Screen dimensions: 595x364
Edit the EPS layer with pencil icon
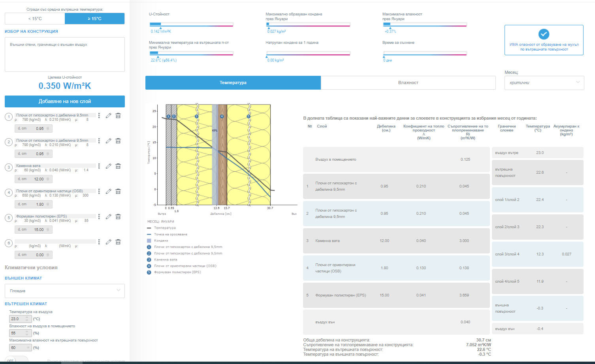(108, 217)
